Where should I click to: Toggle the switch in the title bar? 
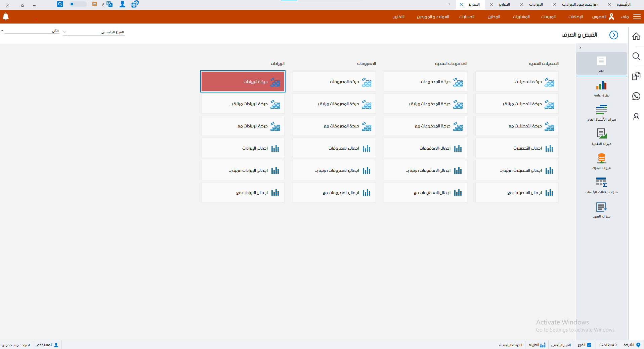pos(78,4)
